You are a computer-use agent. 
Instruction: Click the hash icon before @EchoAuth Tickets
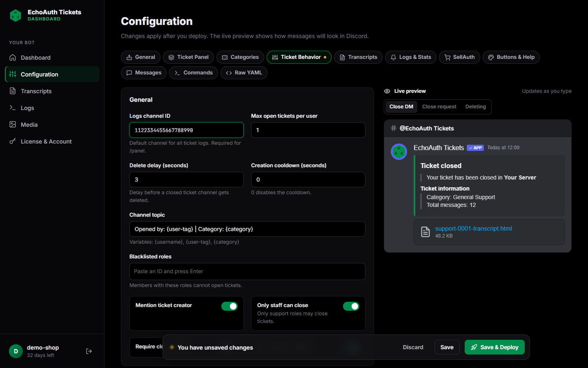click(x=394, y=128)
